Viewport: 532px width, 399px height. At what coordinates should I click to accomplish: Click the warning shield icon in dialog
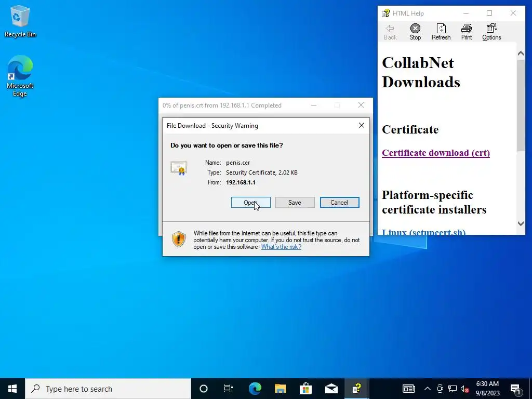click(179, 239)
